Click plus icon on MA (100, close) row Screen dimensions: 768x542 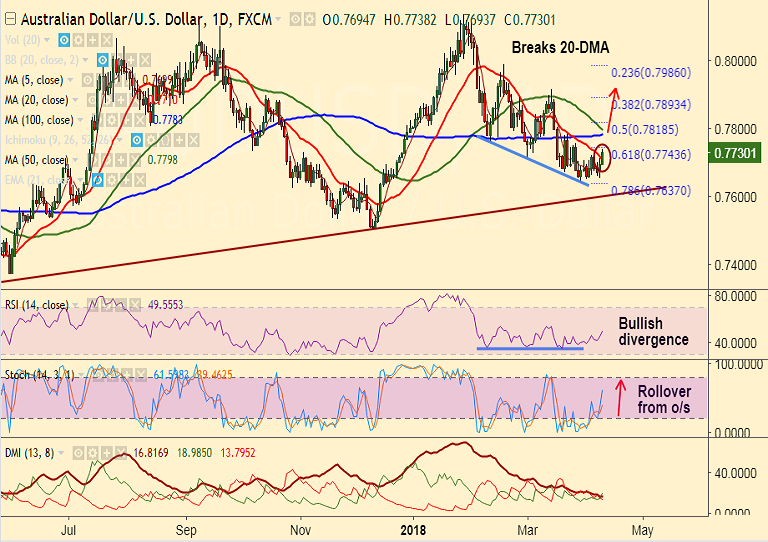(x=126, y=120)
